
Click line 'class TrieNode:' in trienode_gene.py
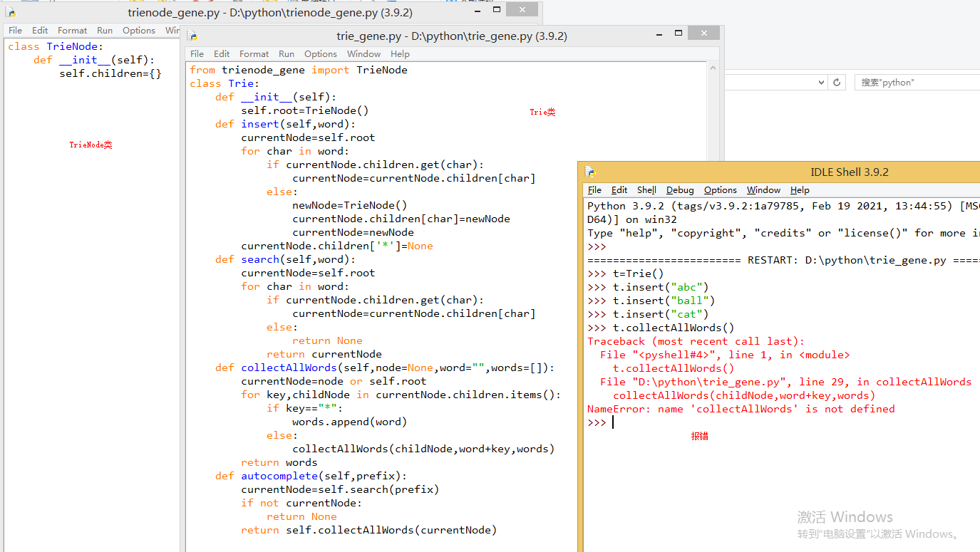pos(56,46)
